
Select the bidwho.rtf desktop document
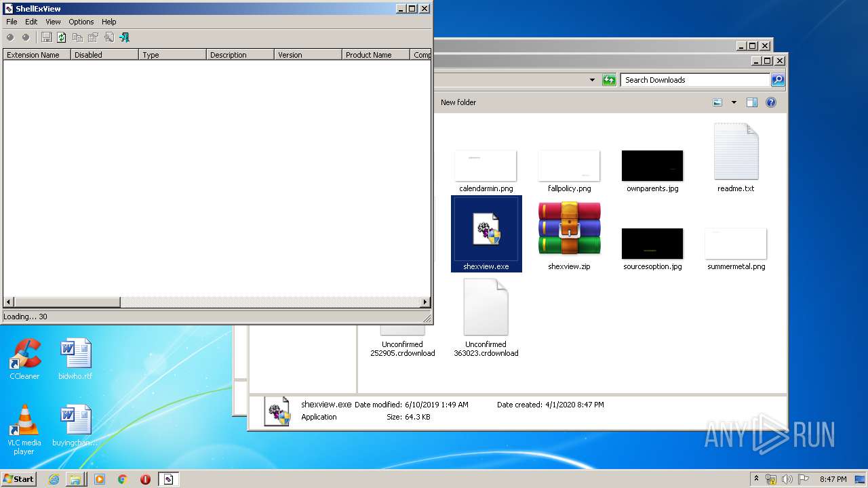(75, 359)
